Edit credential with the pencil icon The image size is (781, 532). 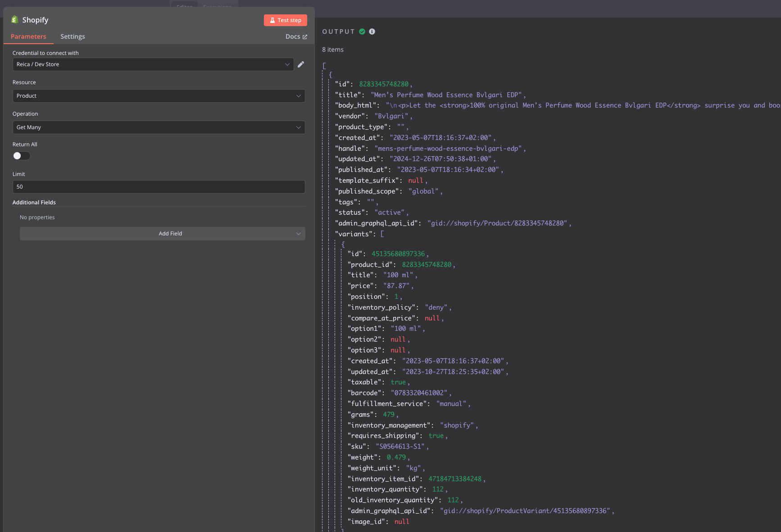[x=301, y=64]
